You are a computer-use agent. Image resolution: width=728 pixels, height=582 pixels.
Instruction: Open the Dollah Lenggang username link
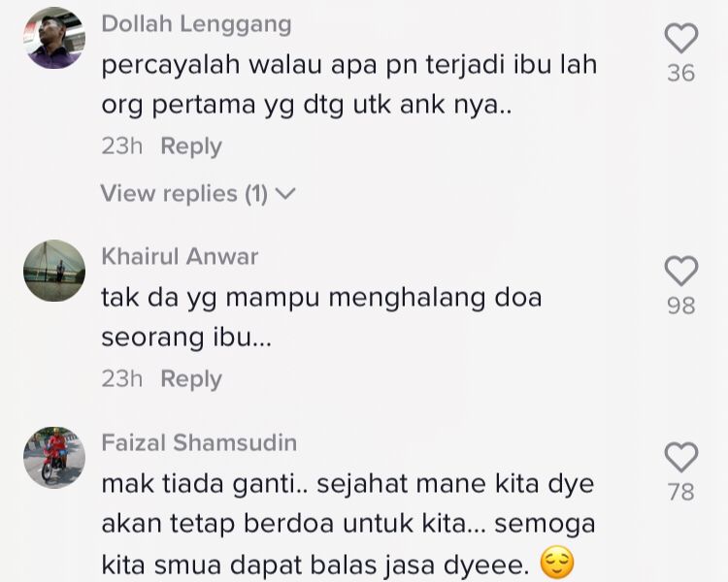(196, 24)
